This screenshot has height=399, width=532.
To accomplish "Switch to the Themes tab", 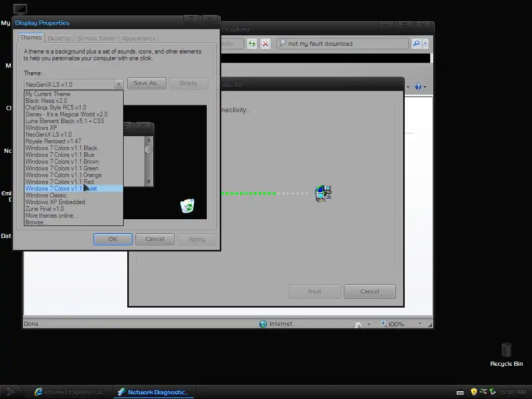I will tap(31, 37).
